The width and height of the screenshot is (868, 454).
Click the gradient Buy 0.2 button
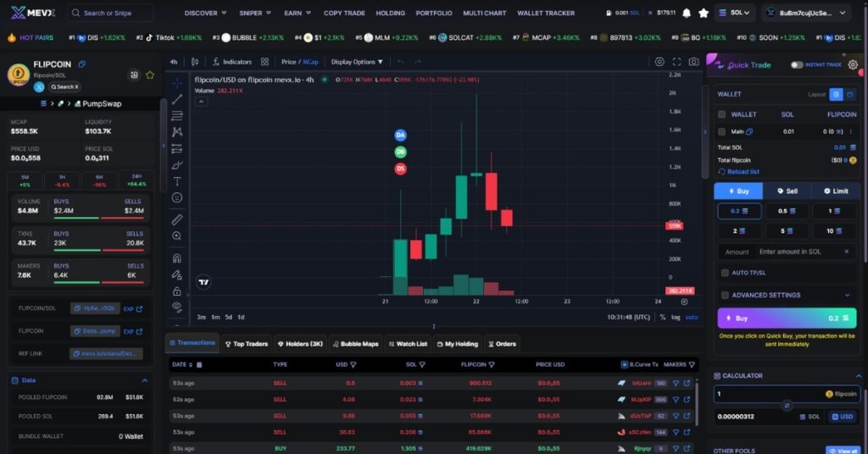(x=787, y=318)
